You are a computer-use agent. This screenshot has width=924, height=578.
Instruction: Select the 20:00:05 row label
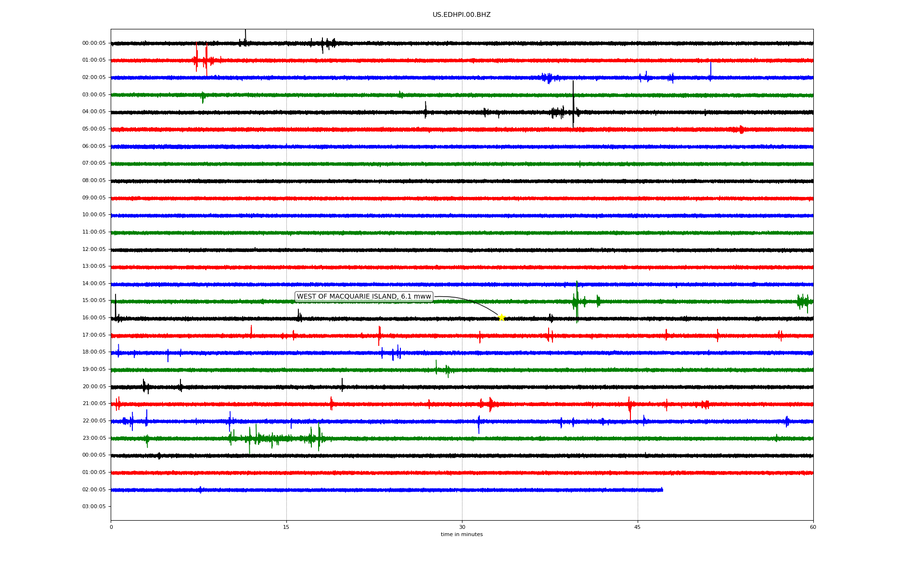(x=94, y=387)
